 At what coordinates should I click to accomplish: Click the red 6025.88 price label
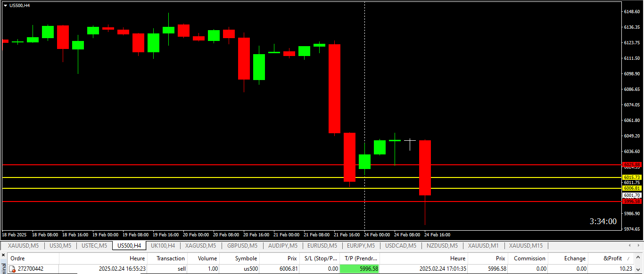[632, 165]
